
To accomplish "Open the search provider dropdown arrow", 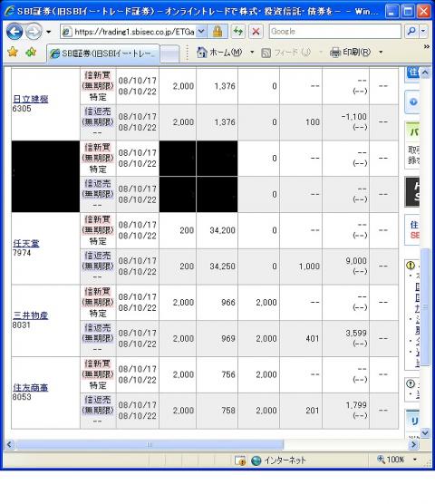I will click(x=423, y=31).
